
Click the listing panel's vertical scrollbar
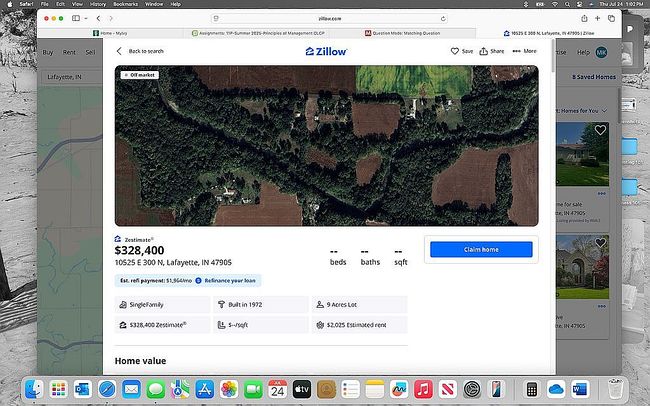553,56
